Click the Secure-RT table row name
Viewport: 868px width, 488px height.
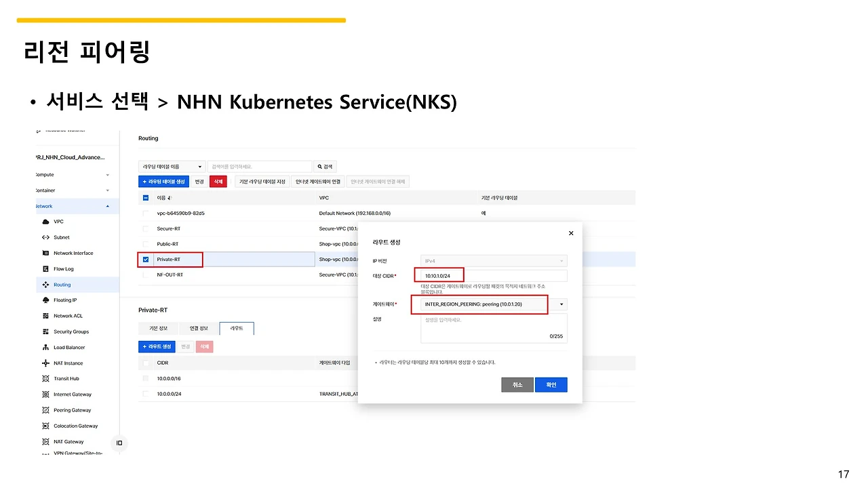coord(168,229)
